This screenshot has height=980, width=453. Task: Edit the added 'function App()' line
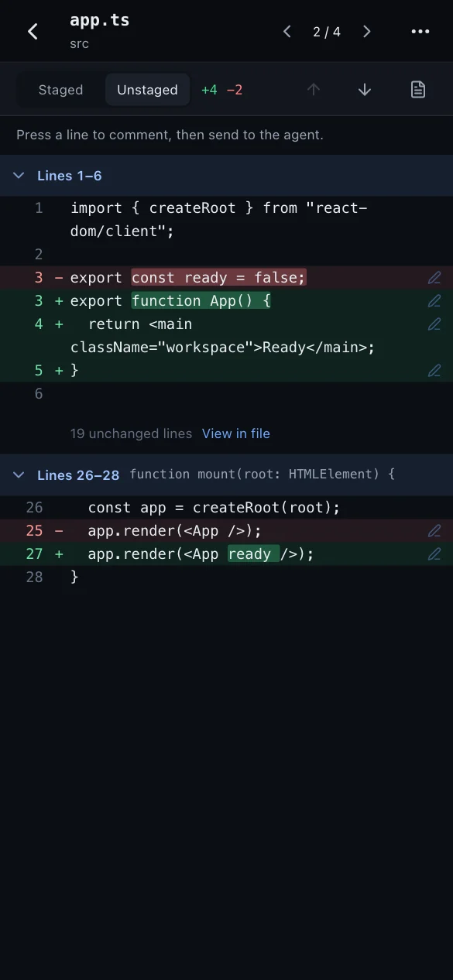tap(434, 300)
